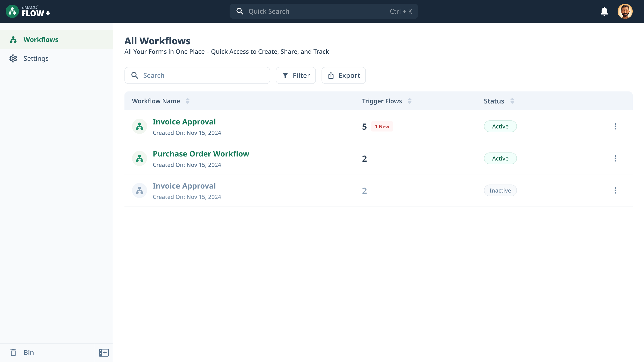Click the Export button
Screen dimensions: 644x362
(343, 75)
